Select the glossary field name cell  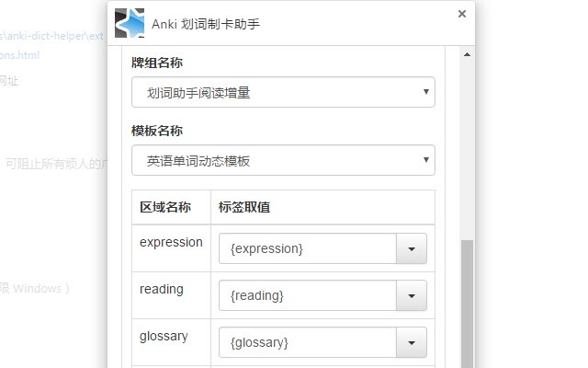click(164, 336)
